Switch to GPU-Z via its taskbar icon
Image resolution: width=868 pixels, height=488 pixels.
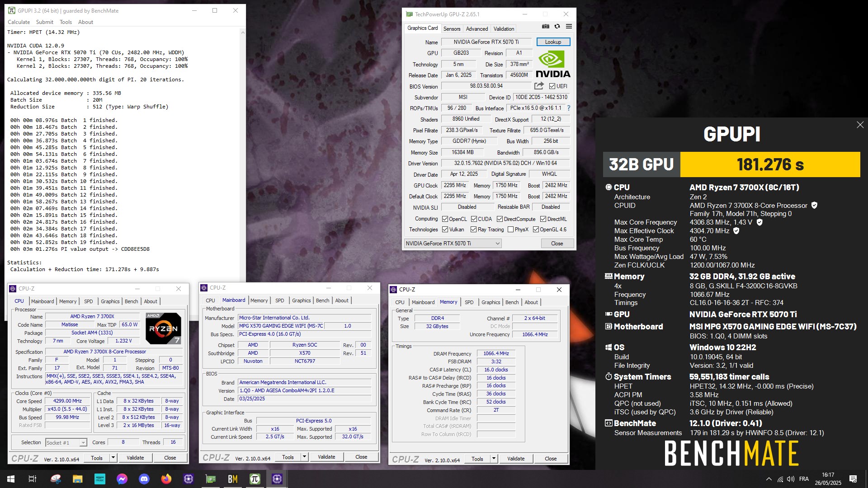[x=211, y=479]
